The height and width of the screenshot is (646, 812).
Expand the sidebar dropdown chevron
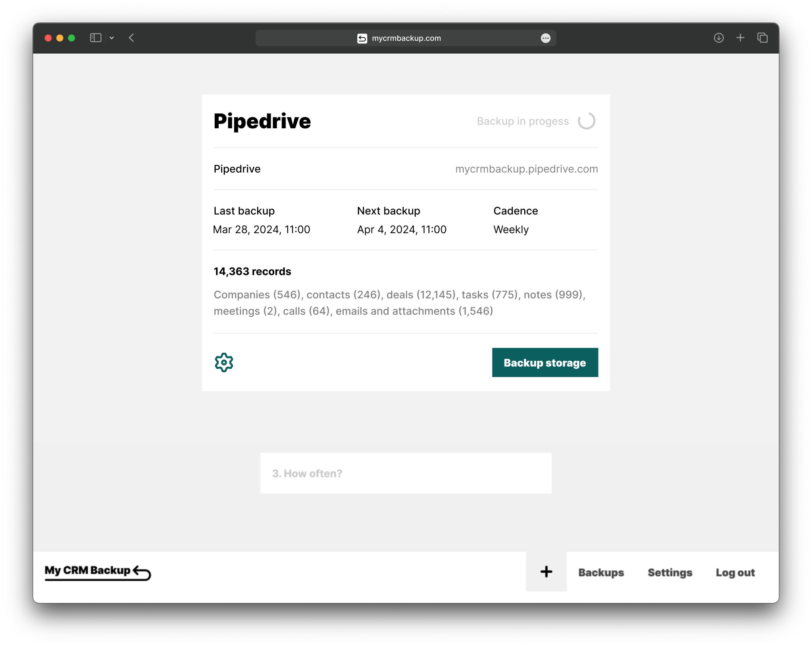point(112,38)
